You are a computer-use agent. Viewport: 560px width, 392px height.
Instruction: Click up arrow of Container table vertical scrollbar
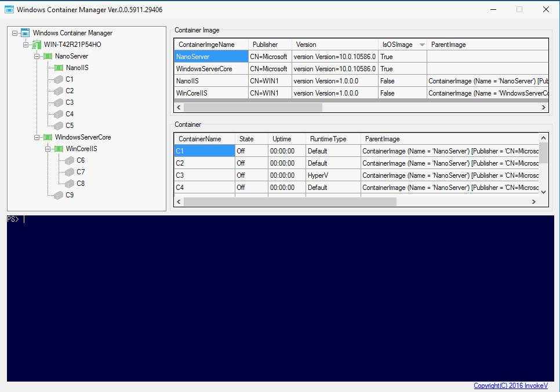(544, 138)
